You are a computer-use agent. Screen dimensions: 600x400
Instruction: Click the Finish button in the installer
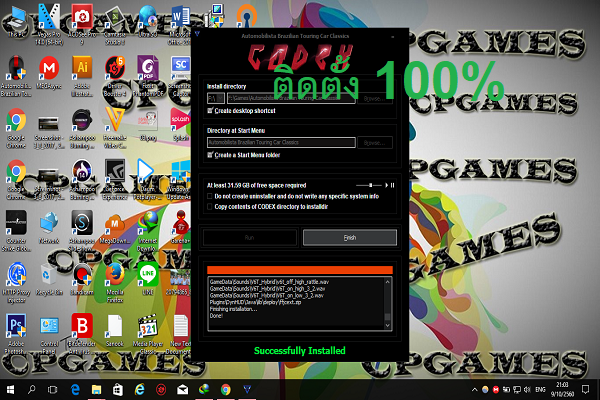pyautogui.click(x=350, y=237)
